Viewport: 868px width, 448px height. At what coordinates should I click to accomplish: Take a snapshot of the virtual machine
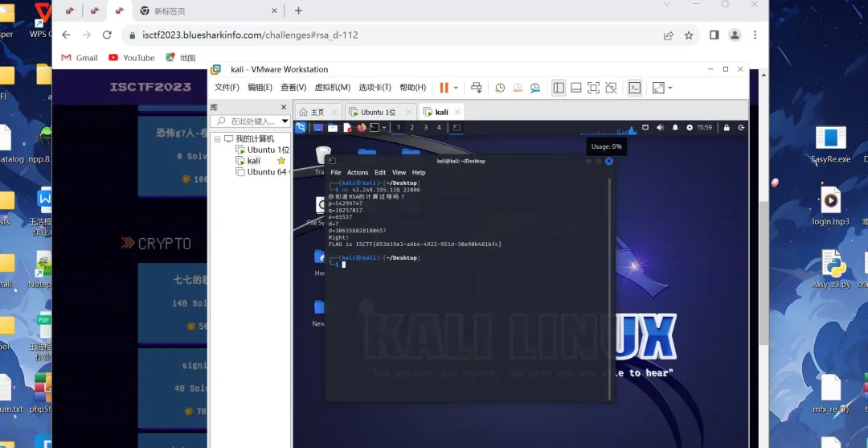pyautogui.click(x=500, y=88)
